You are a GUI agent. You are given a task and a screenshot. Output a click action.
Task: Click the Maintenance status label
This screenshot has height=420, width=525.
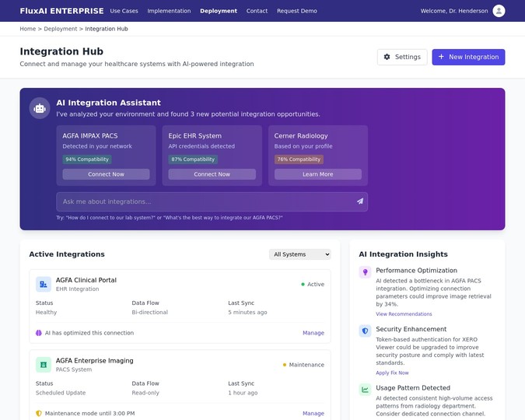tap(306, 365)
